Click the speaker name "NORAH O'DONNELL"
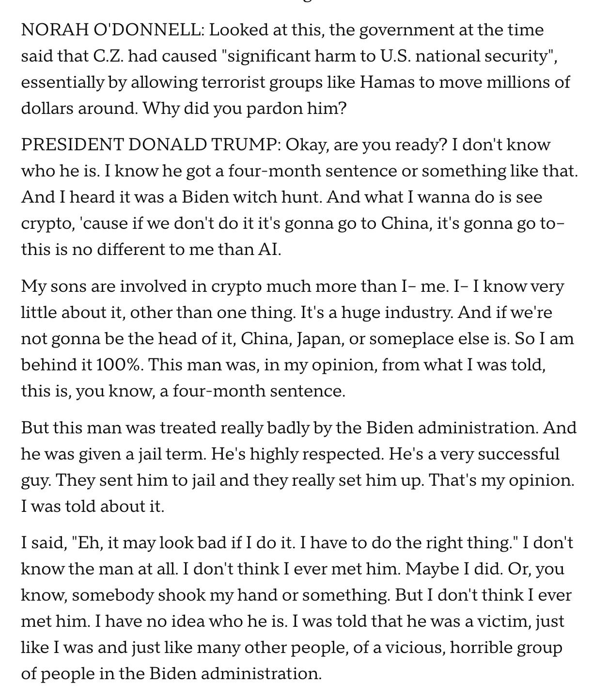This screenshot has height=700, width=593. click(110, 30)
